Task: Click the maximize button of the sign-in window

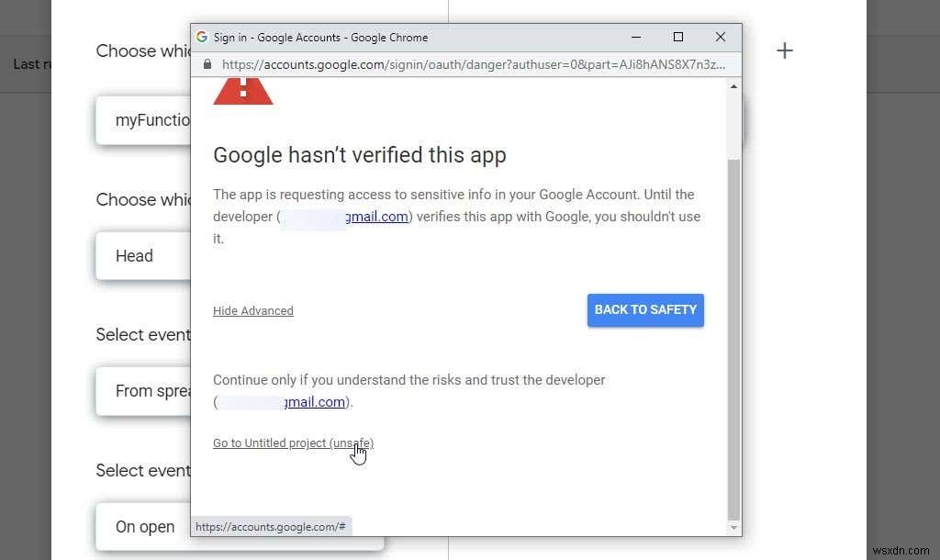Action: [x=678, y=37]
